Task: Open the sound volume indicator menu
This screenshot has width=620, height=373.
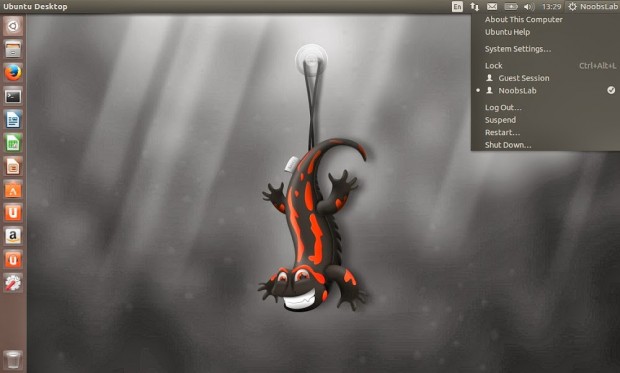Action: point(529,7)
